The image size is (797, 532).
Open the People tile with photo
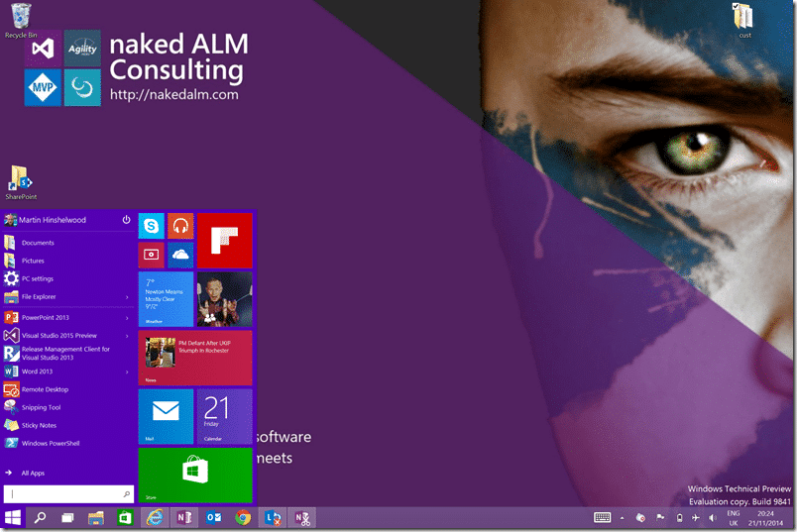point(225,299)
